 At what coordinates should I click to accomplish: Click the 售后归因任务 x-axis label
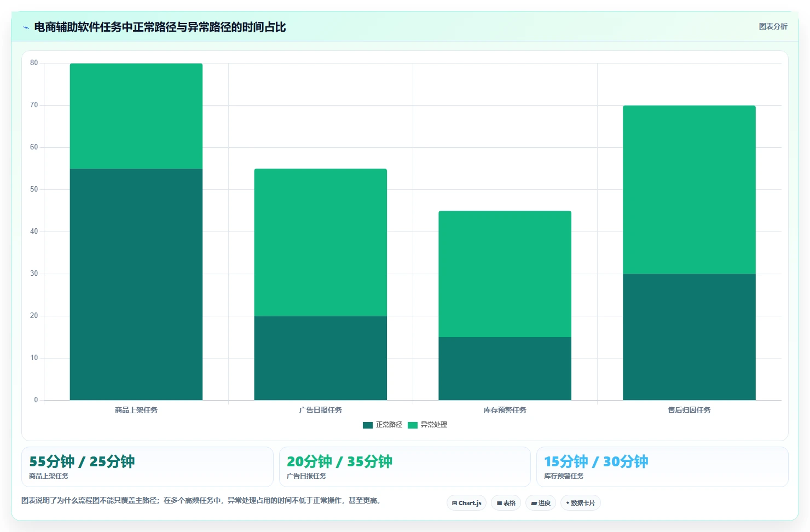[690, 410]
